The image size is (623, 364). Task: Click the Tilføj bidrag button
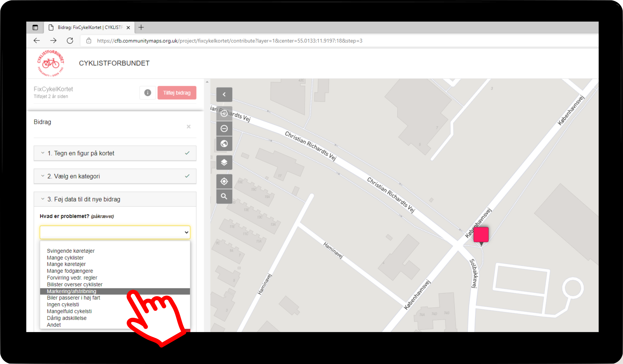[177, 93]
